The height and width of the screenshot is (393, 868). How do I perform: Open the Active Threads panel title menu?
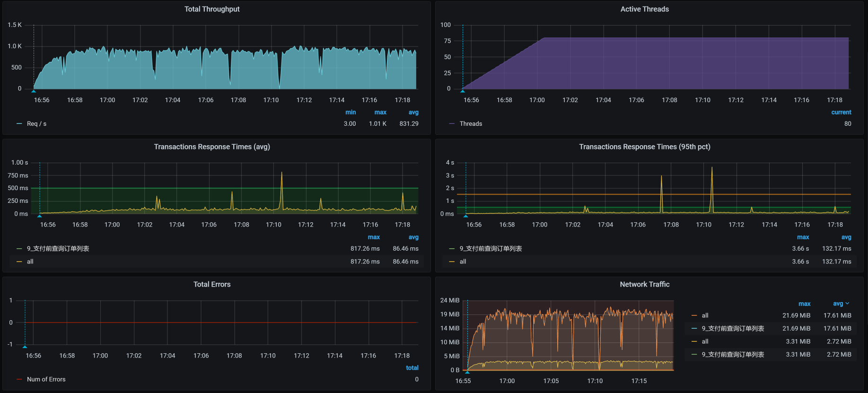tap(644, 9)
